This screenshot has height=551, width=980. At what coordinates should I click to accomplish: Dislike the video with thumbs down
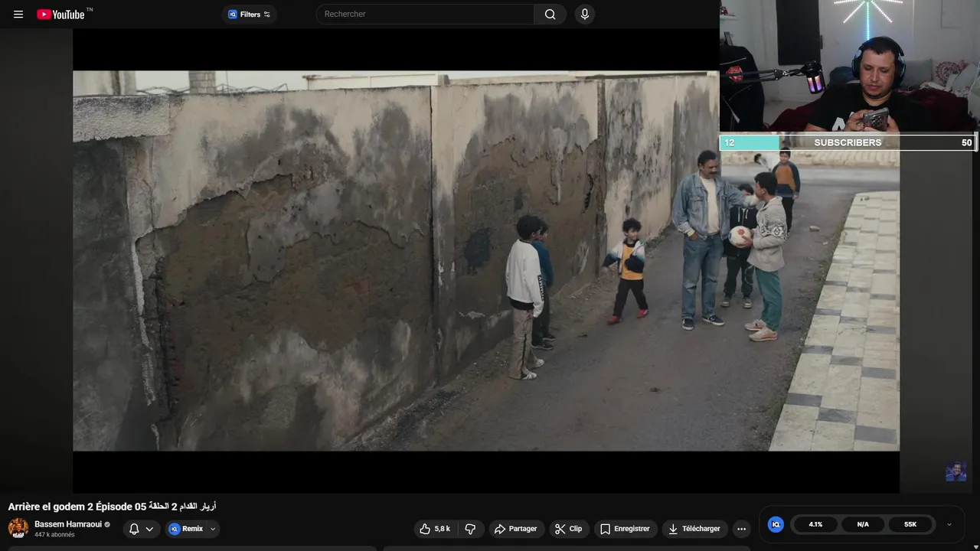470,529
